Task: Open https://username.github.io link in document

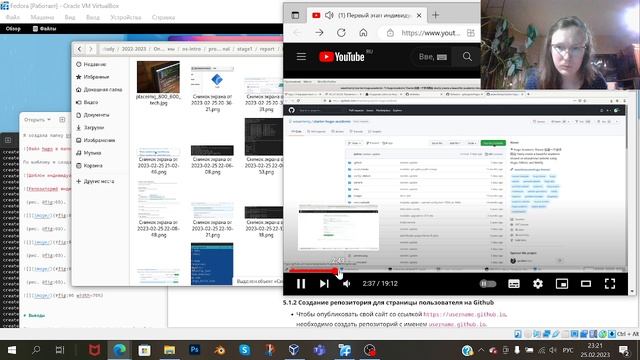Action: [x=465, y=315]
